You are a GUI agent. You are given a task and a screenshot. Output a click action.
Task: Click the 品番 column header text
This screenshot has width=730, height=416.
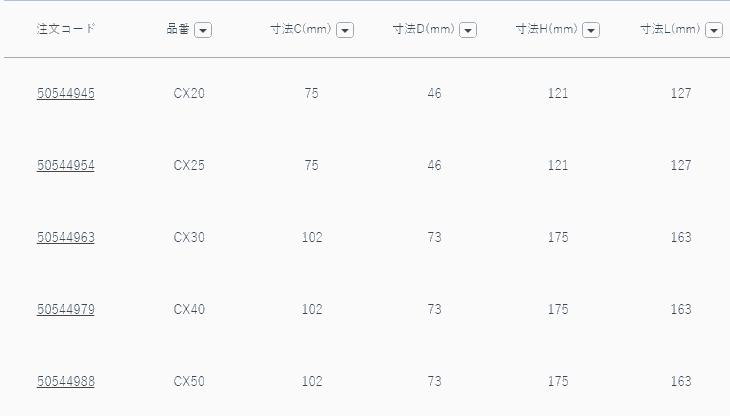tap(177, 29)
